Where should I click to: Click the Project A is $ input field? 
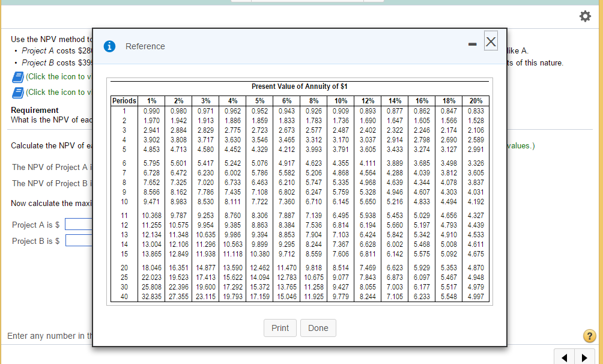79,224
